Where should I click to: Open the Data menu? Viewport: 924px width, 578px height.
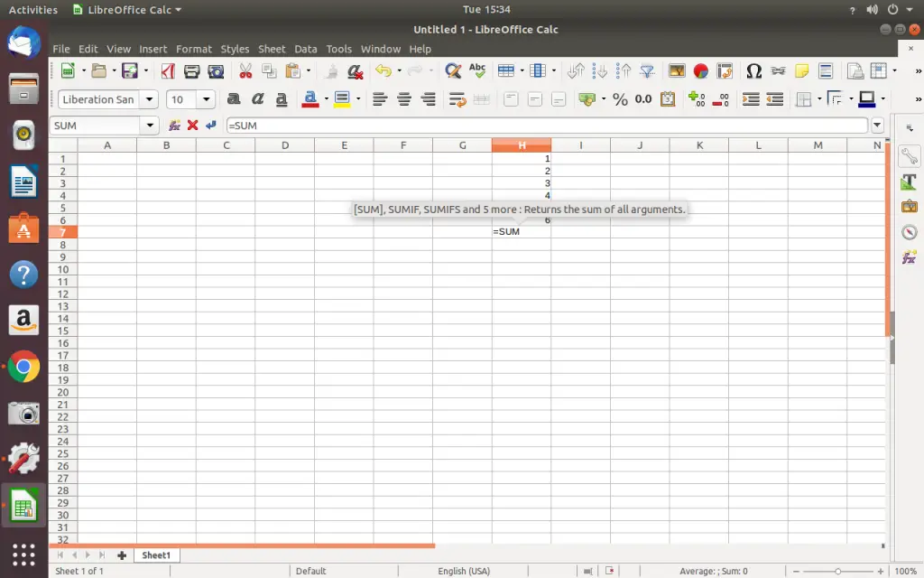click(305, 49)
